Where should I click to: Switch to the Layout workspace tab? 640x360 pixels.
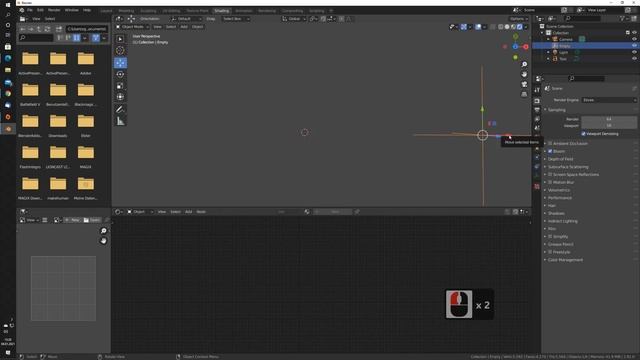coord(106,11)
